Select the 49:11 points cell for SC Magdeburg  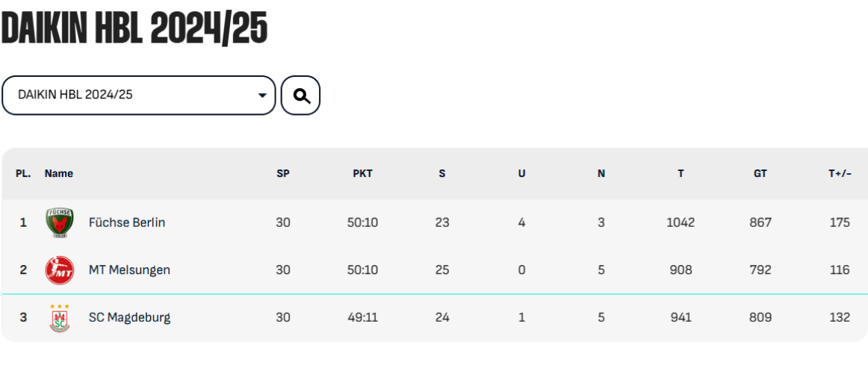pos(362,318)
